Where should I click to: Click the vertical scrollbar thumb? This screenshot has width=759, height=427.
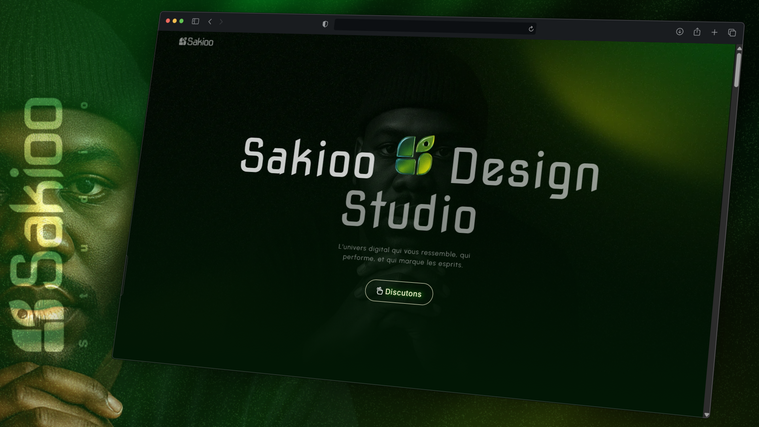pos(738,69)
